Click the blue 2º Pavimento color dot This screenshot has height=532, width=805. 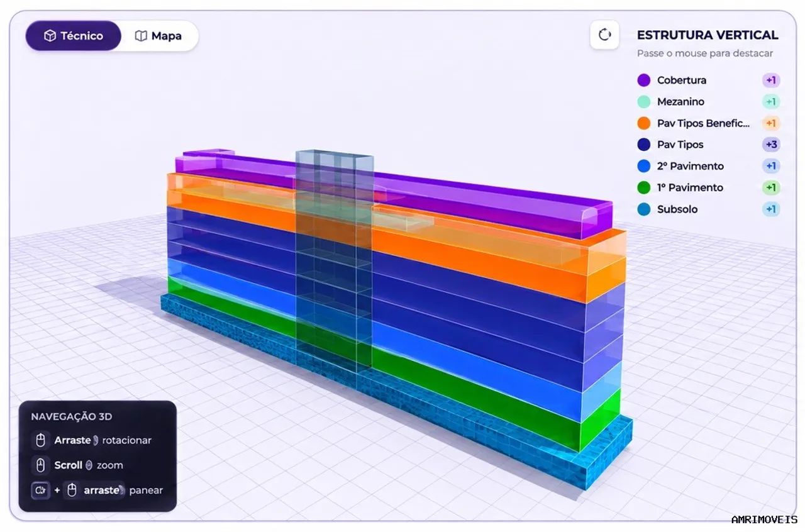[x=644, y=166]
